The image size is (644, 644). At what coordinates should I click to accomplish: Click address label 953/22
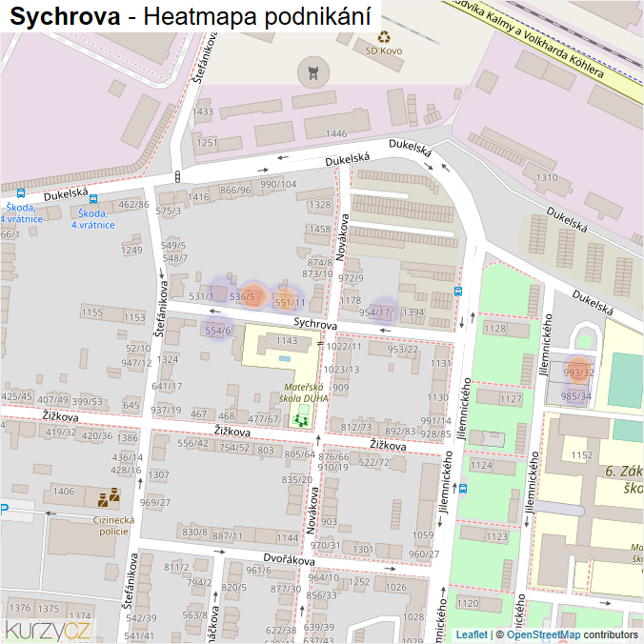[x=402, y=349]
